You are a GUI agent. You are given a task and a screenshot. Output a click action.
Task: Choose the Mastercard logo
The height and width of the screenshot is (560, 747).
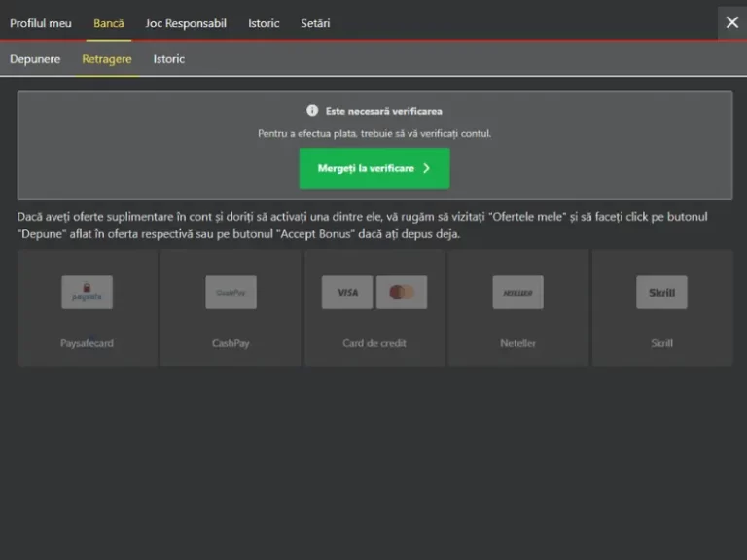[402, 292]
